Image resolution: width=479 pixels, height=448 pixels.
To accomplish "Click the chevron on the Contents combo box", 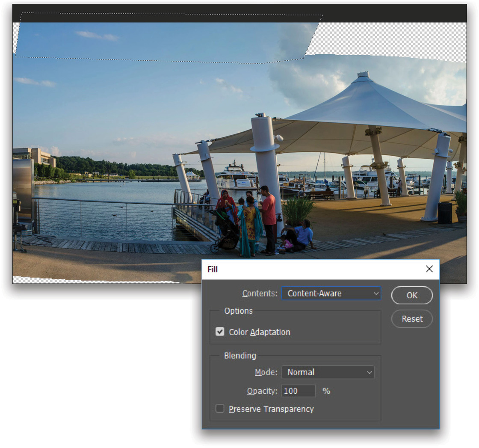I will click(377, 294).
